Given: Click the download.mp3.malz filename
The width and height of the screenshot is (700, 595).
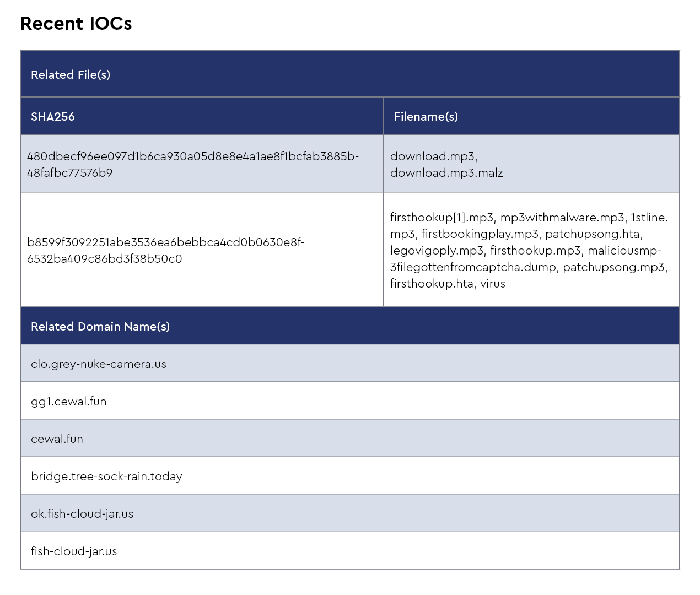Looking at the screenshot, I should click(x=446, y=173).
